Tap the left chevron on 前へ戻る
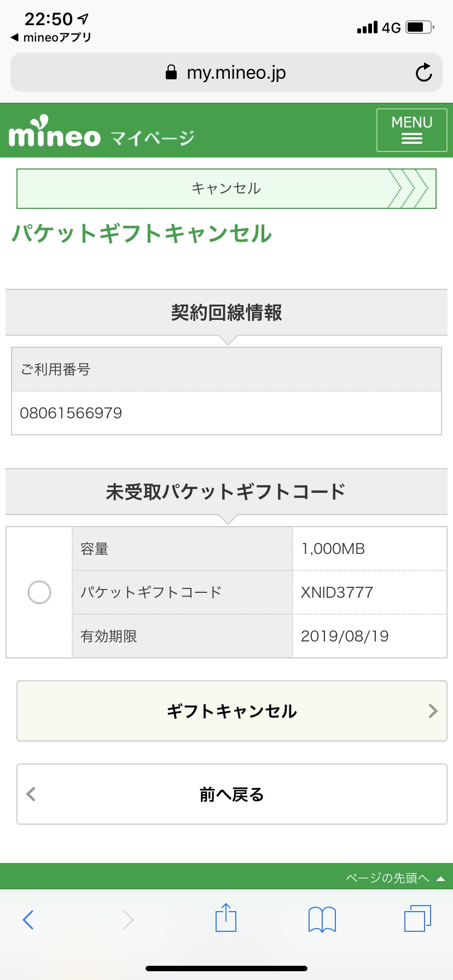 31,794
